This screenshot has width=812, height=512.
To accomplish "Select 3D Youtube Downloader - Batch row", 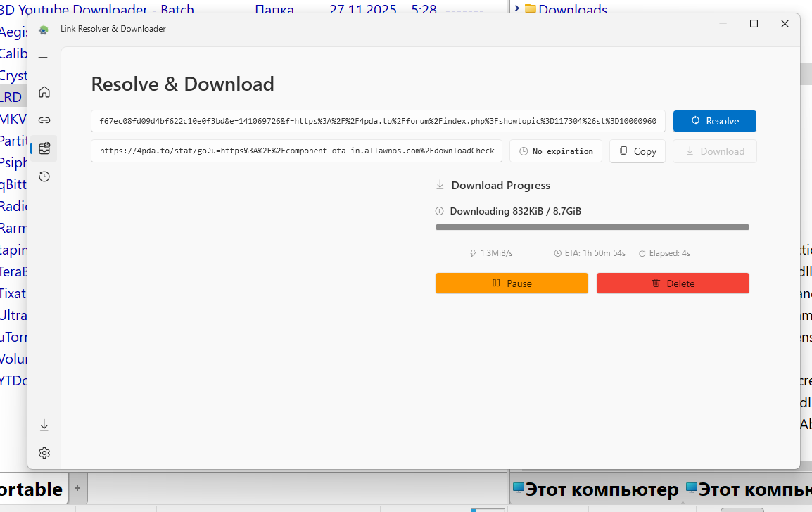I will pos(97,9).
